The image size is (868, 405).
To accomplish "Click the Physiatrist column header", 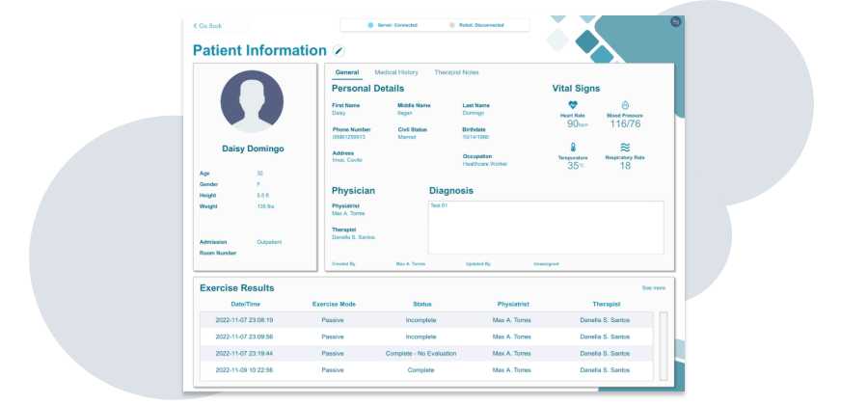I will (513, 305).
